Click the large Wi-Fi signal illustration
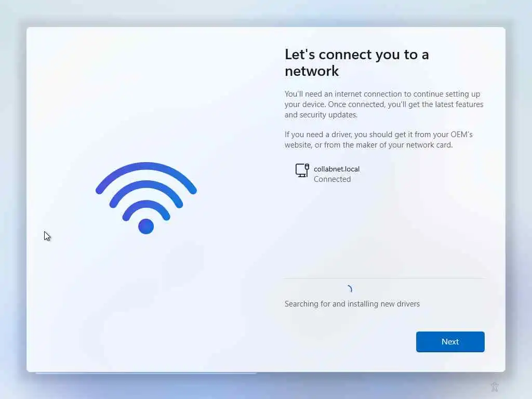 coord(146,198)
